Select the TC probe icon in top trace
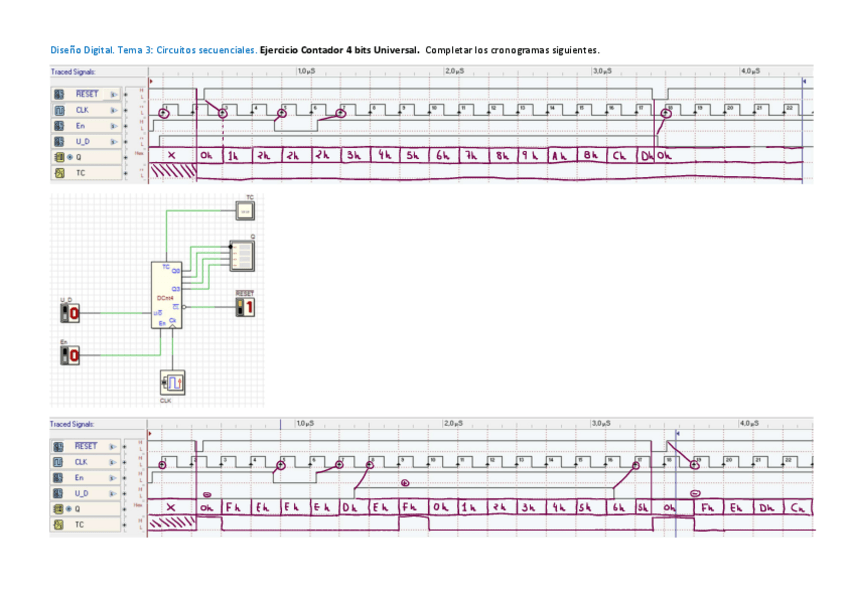848x599 pixels. pyautogui.click(x=59, y=173)
